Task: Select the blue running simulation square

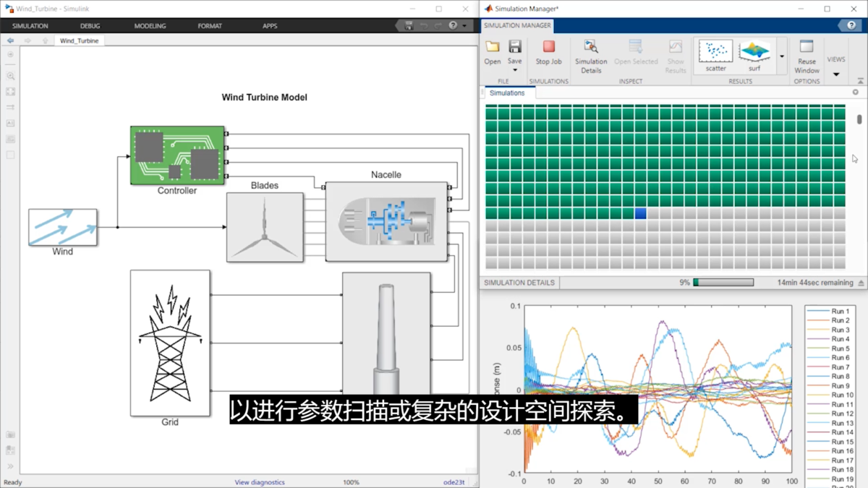Action: point(640,213)
